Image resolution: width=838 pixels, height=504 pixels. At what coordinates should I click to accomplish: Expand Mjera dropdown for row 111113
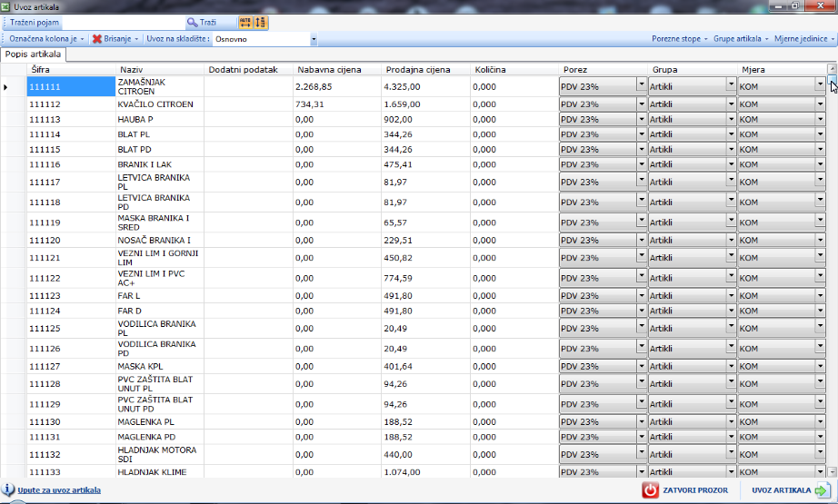(x=820, y=119)
